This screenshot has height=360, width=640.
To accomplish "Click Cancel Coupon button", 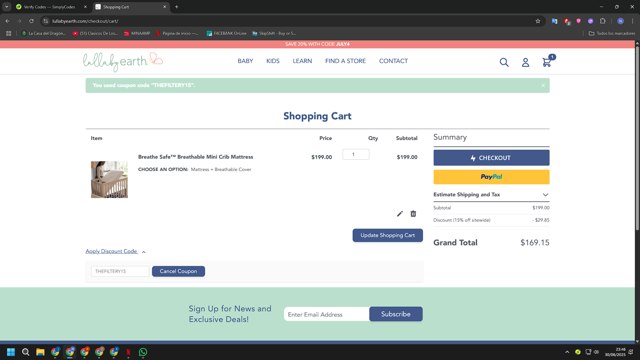I will coord(178,271).
